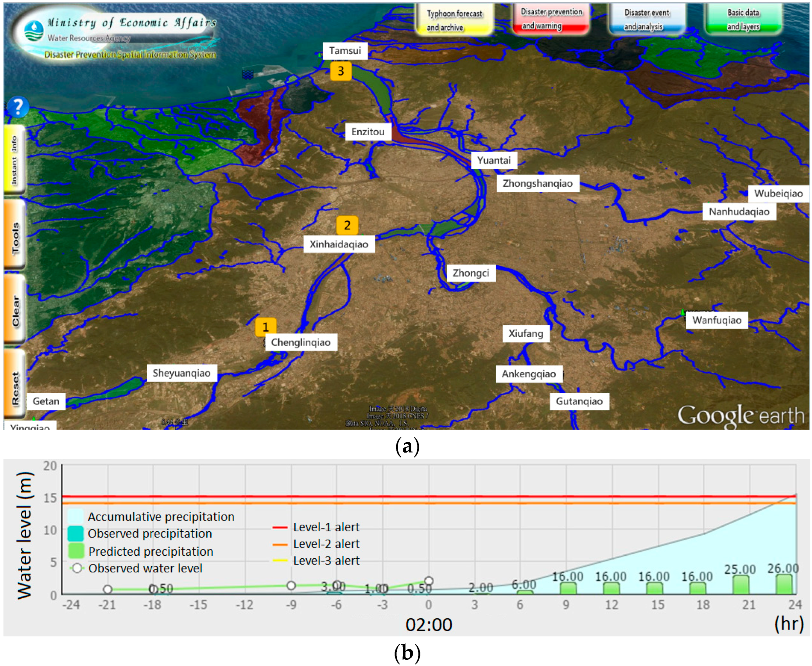The width and height of the screenshot is (812, 666).
Task: Click the Ankengqiao station label
Action: (x=529, y=374)
